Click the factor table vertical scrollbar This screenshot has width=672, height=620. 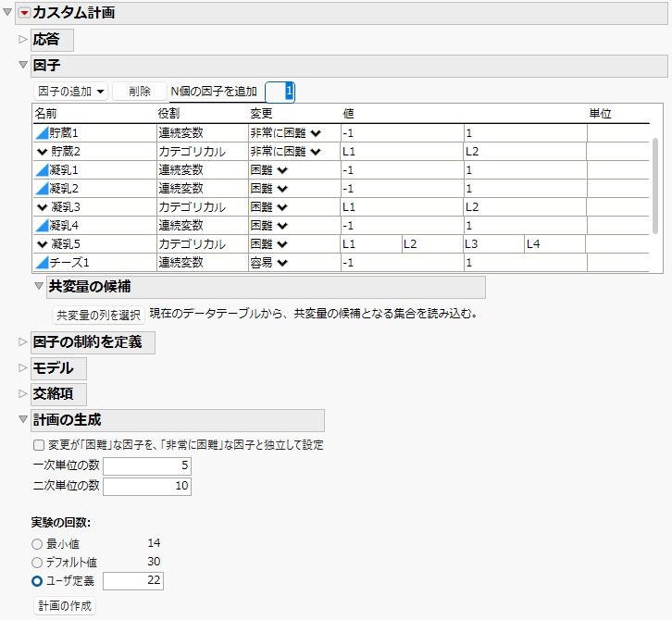point(654,185)
